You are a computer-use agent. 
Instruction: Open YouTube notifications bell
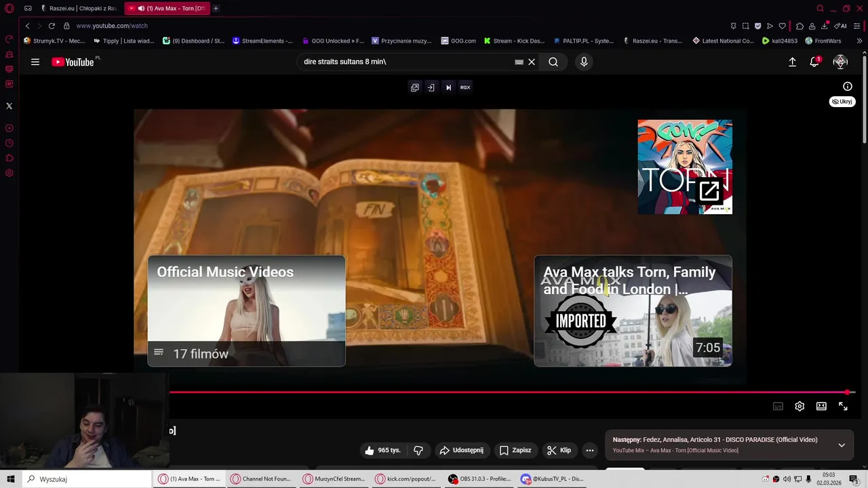click(814, 62)
